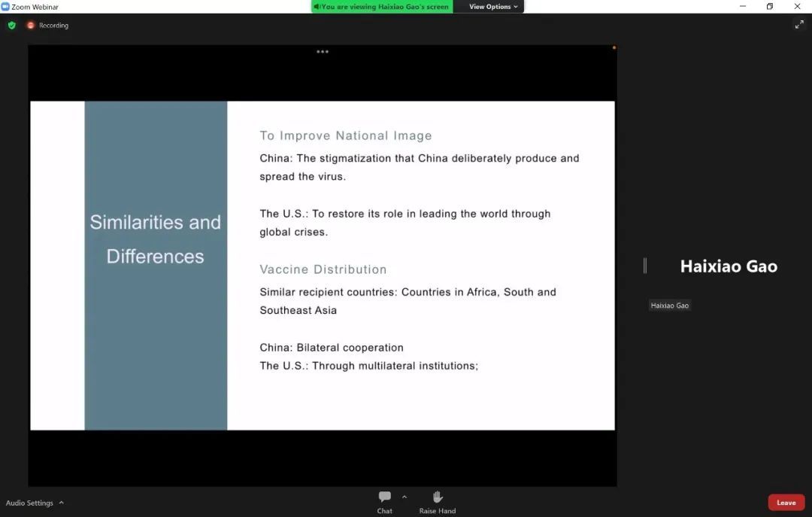Click 'China: The stigmatization' sentence
Screen dimensions: 812x517
coord(419,167)
